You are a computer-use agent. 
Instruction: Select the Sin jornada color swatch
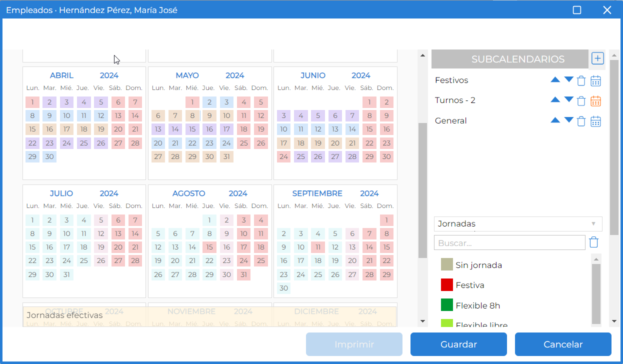click(x=446, y=264)
